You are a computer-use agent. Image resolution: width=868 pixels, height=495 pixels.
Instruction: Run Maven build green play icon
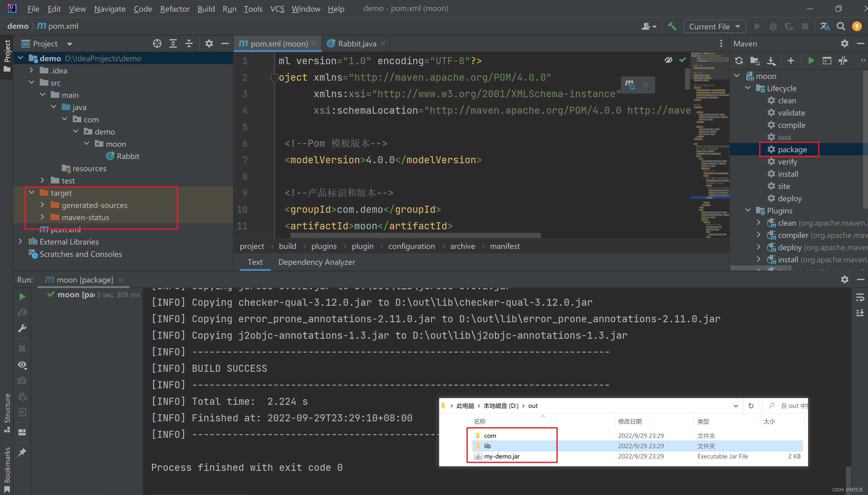(811, 61)
